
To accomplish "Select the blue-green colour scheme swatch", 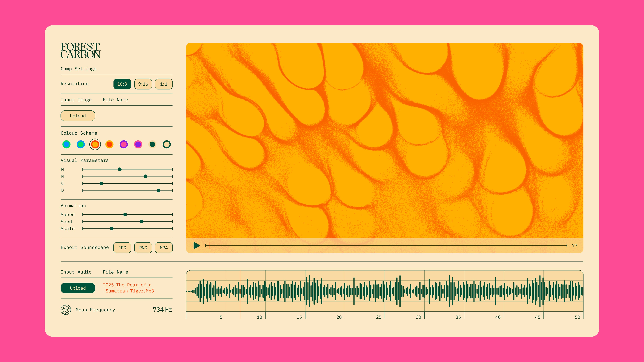I will pos(66,144).
